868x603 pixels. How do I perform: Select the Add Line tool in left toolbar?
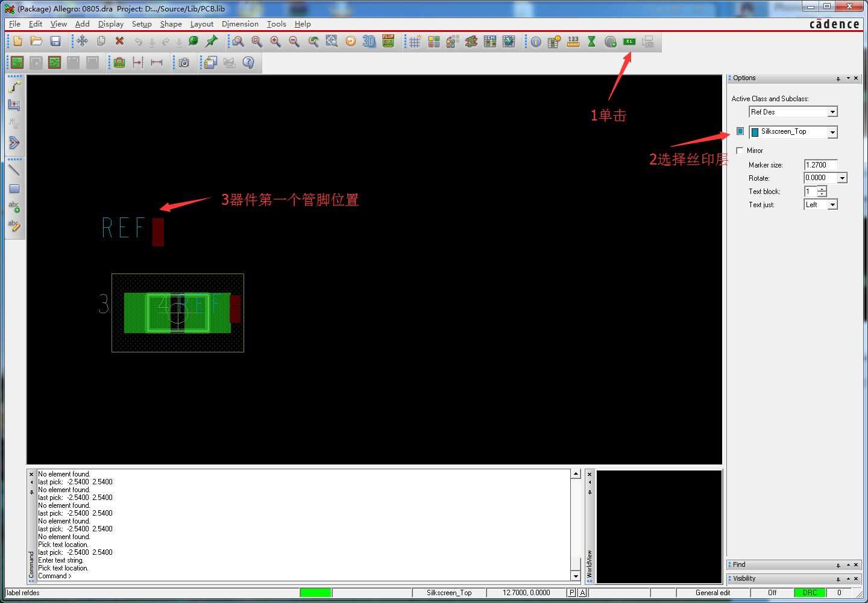(14, 170)
